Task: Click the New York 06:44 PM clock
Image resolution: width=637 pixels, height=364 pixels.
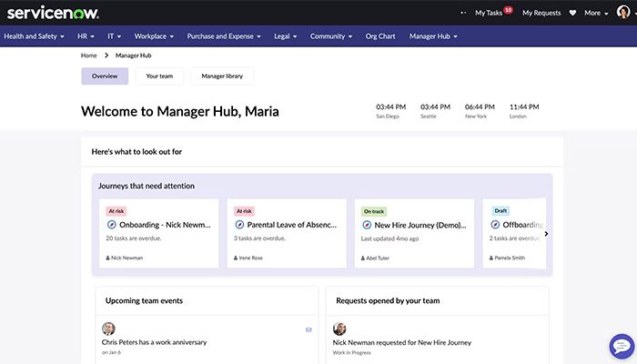Action: coord(480,111)
